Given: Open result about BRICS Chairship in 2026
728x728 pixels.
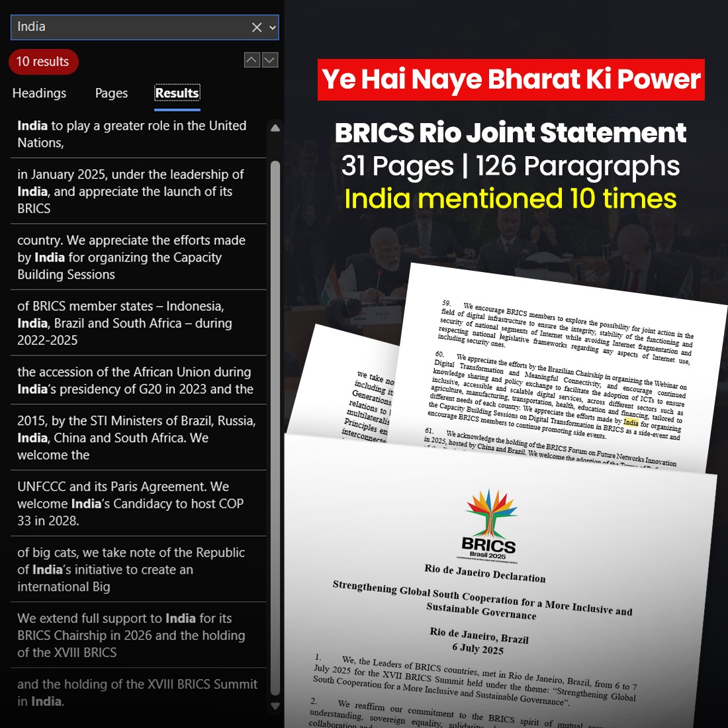Looking at the screenshot, I should coord(138,635).
